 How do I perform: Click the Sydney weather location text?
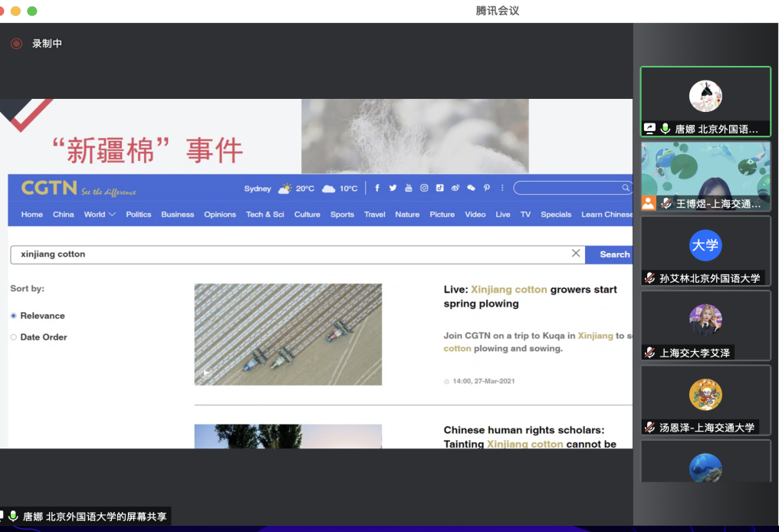point(258,189)
